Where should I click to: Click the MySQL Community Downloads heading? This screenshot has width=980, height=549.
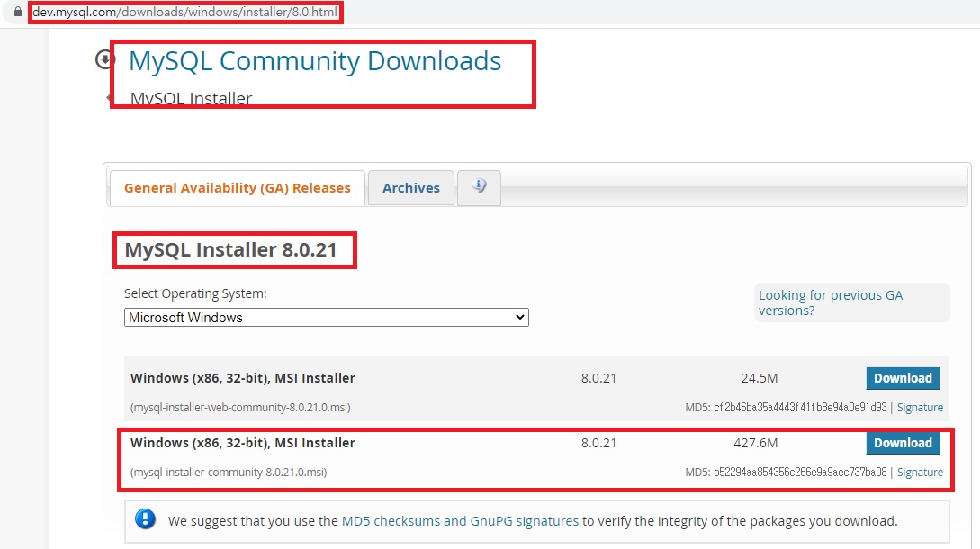pos(315,60)
